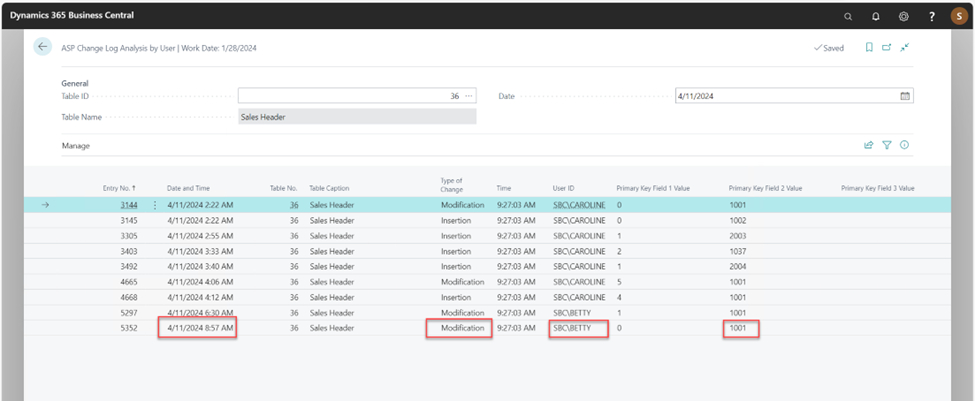Bookmark this page icon

point(869,47)
